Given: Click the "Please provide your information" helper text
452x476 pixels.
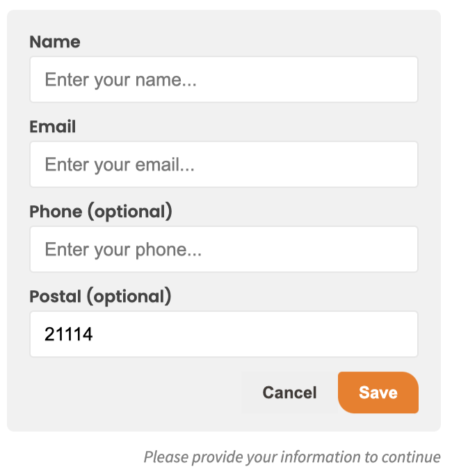Looking at the screenshot, I should tap(291, 457).
